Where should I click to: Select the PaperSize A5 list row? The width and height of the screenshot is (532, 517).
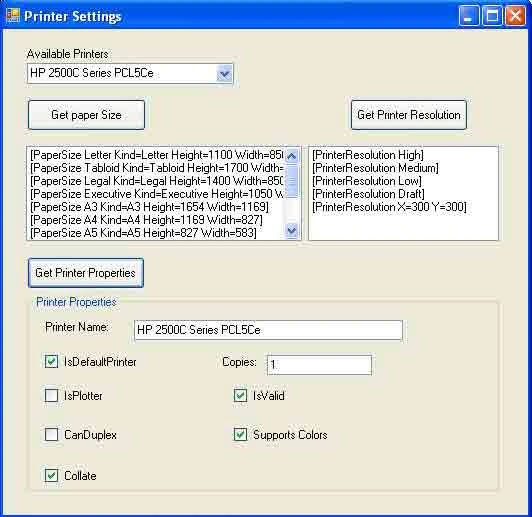click(156, 233)
